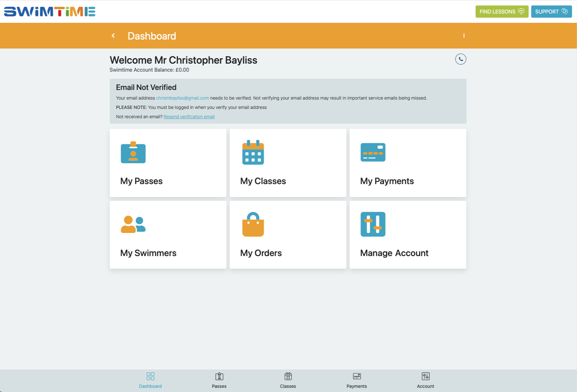Switch to the Account bottom tab
Viewport: 577px width, 392px height.
(x=426, y=380)
